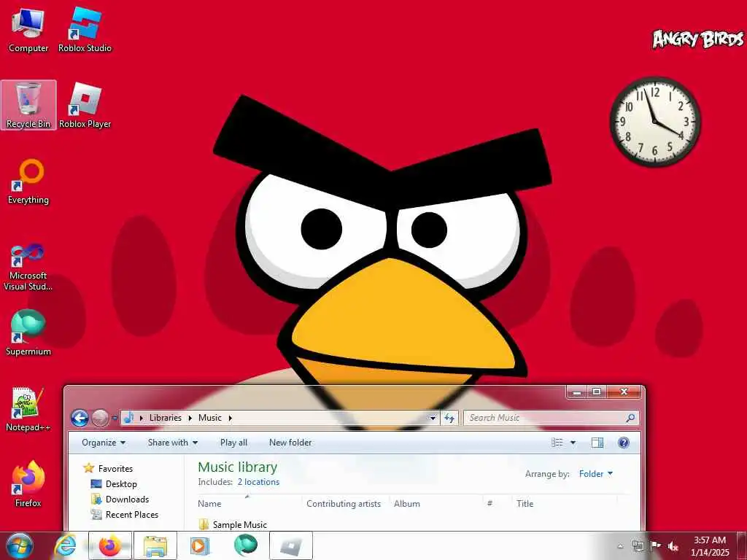Screen dimensions: 747x560
Task: Sort by the Title column header
Action: pos(565,503)
